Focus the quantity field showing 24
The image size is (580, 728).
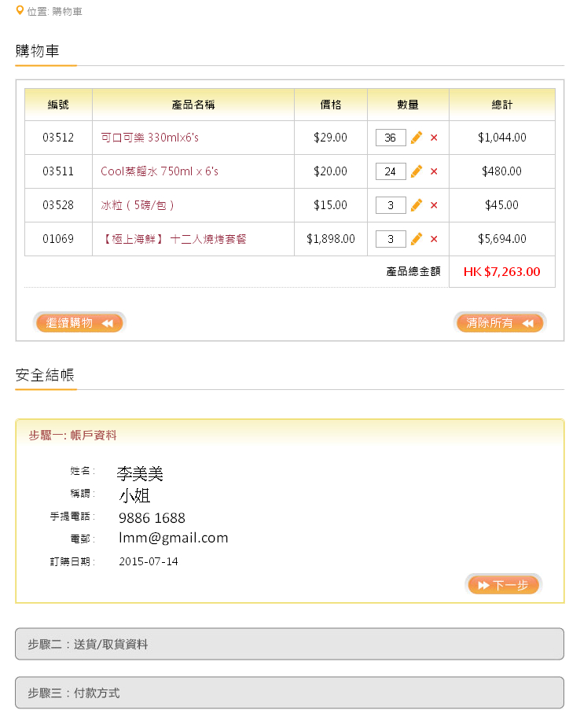(x=391, y=171)
